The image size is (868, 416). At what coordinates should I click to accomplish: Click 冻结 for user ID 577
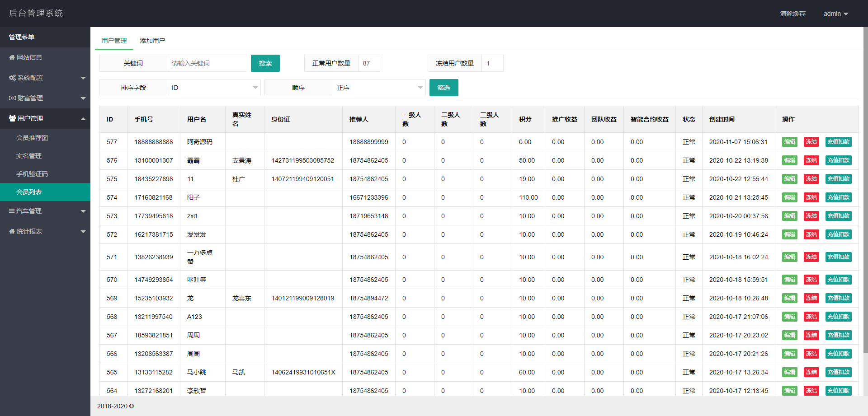[x=811, y=142]
